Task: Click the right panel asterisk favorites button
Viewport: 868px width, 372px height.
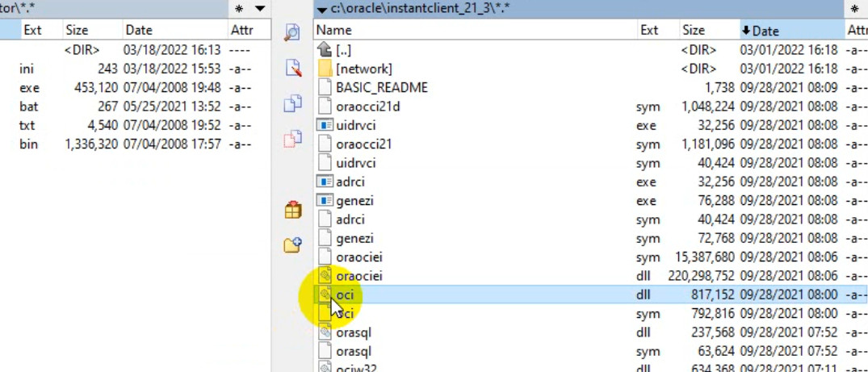Action: (853, 8)
